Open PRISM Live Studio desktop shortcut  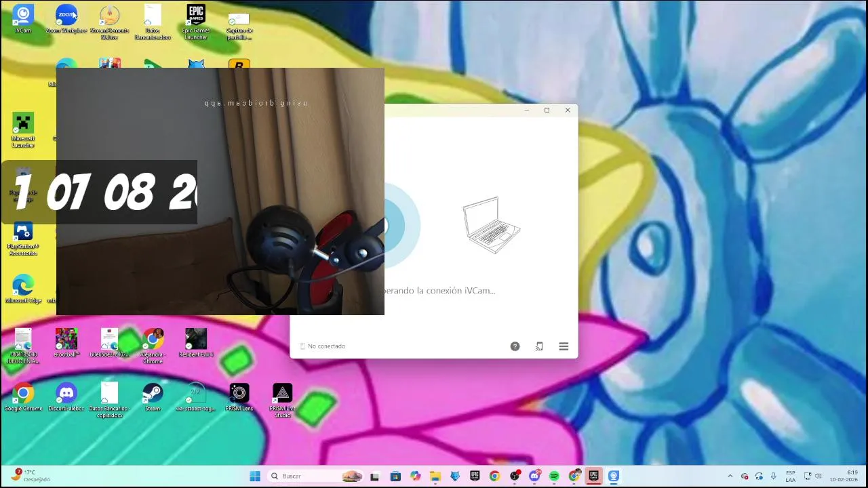point(282,400)
